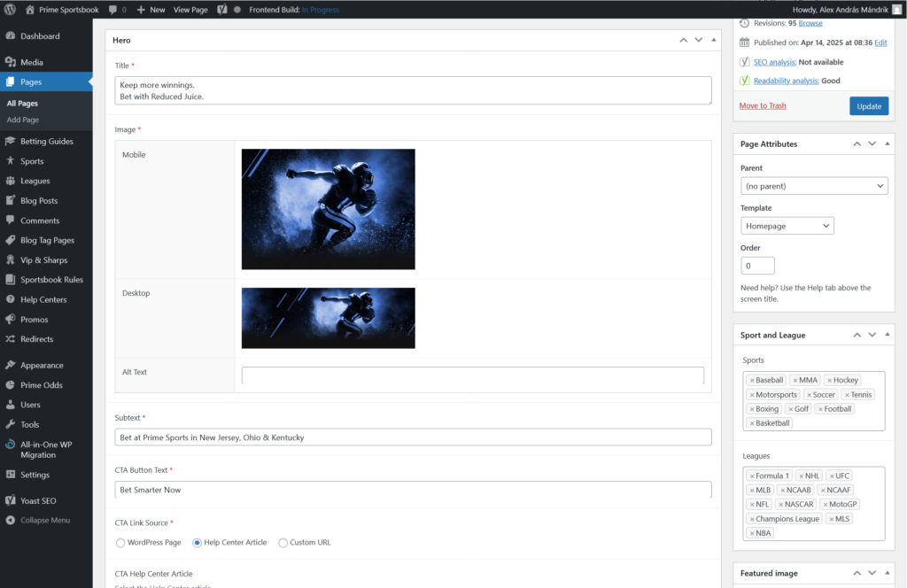The image size is (907, 588).
Task: Open Betting Guides menu in sidebar
Action: (x=46, y=141)
